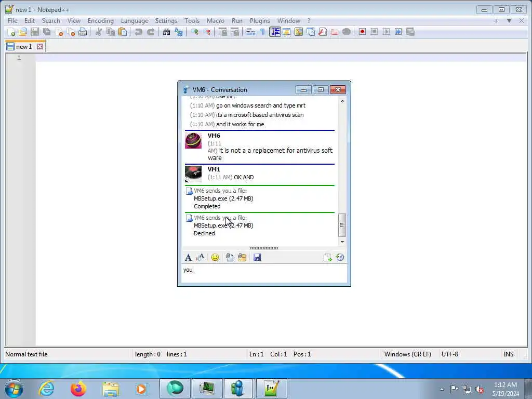Copy selection toolbar icon
The image size is (532, 399).
point(111,32)
